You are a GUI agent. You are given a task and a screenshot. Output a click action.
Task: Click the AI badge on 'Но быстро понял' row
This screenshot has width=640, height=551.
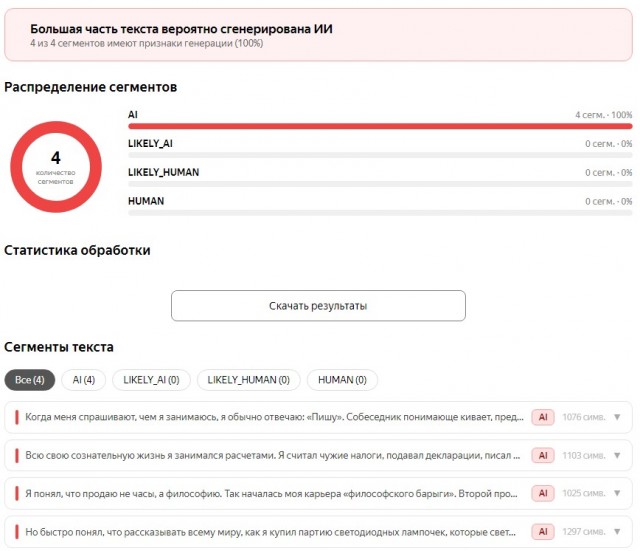(x=543, y=532)
